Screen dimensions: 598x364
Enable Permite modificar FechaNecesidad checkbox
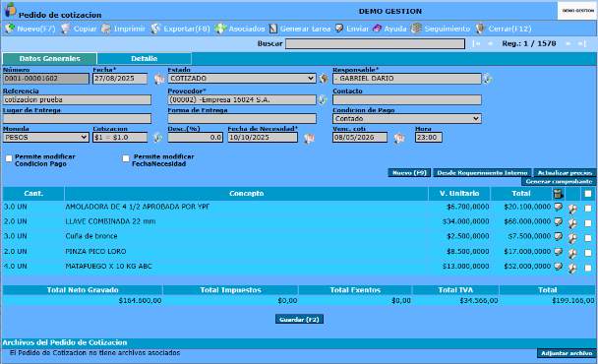click(126, 158)
